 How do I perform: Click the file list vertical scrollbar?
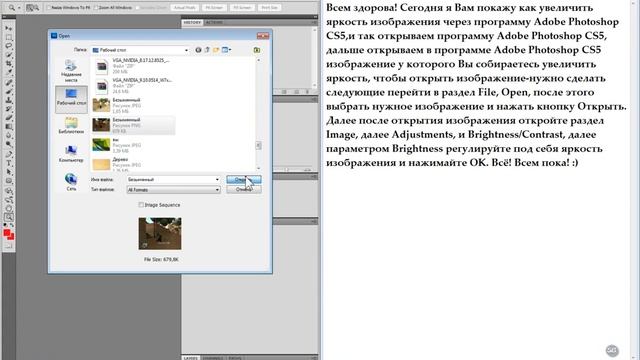(258, 114)
